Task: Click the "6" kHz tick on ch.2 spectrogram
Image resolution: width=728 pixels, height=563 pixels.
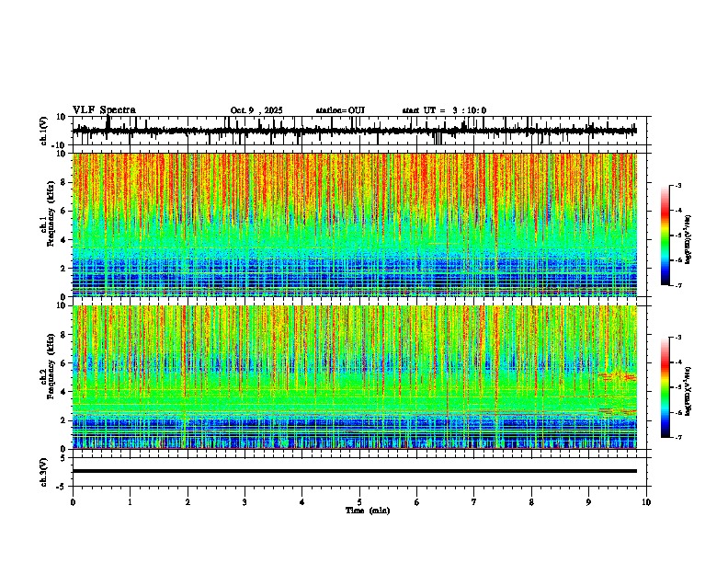Action: 64,362
